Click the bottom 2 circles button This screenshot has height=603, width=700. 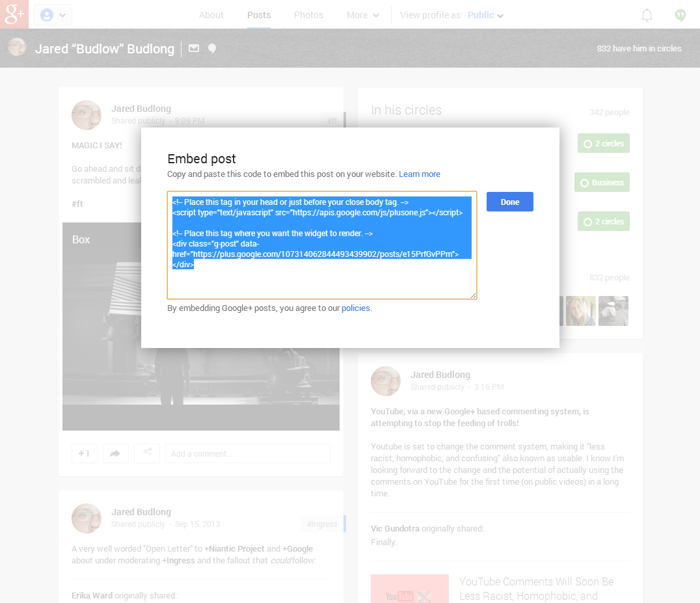604,221
